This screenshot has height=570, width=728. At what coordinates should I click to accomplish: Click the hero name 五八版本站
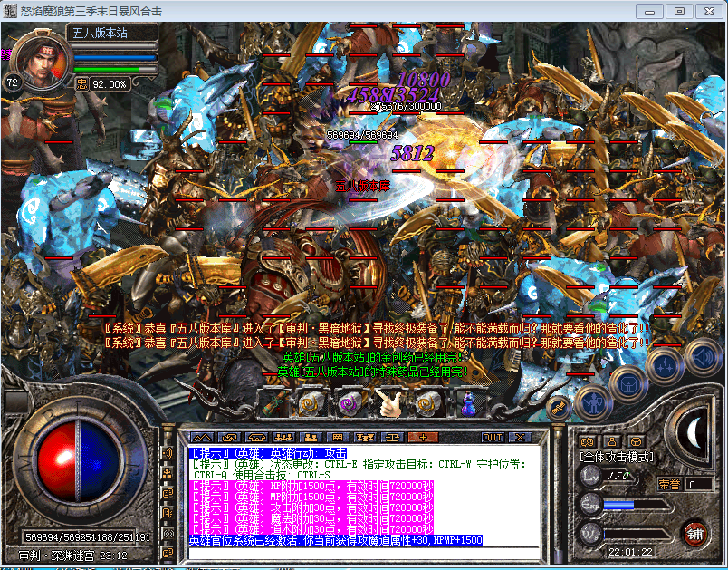click(100, 33)
